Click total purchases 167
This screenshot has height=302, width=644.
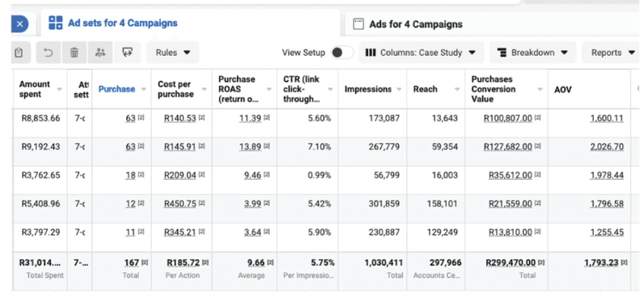point(131,262)
